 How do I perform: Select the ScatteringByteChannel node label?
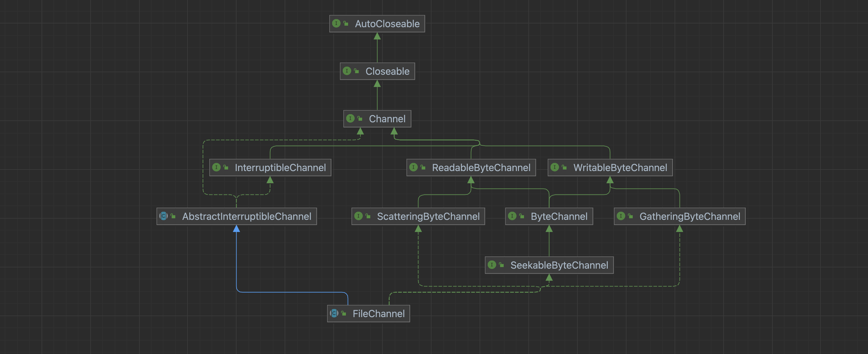coord(428,216)
